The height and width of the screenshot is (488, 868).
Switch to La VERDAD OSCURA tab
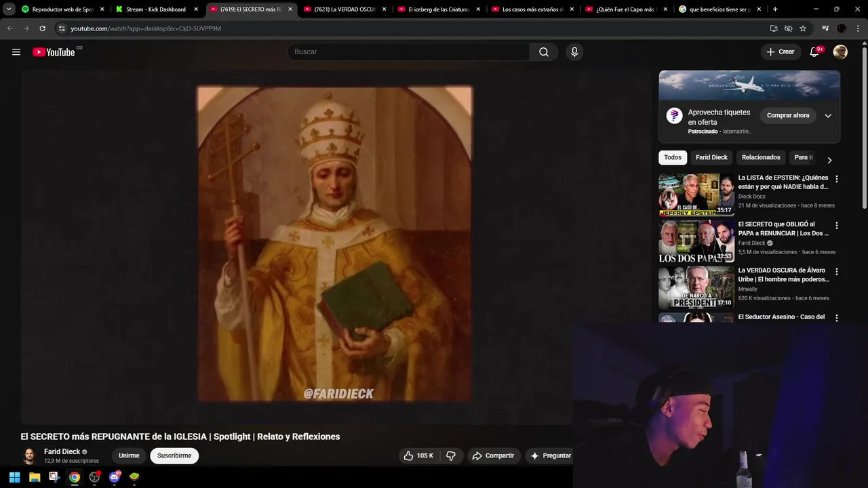point(344,9)
